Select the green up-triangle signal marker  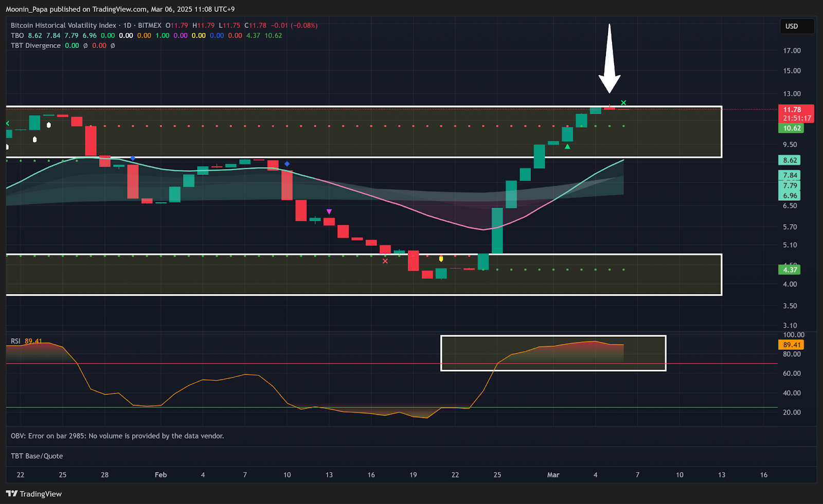pyautogui.click(x=567, y=147)
